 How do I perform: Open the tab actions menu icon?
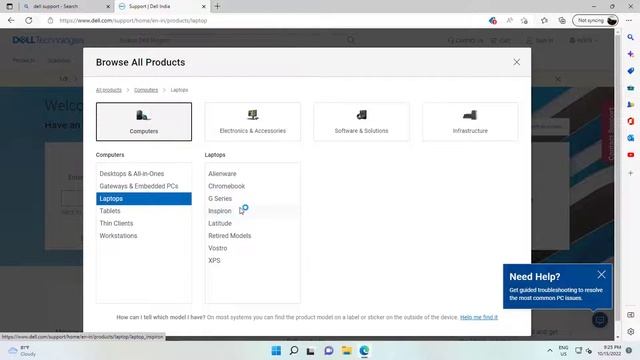coord(9,7)
